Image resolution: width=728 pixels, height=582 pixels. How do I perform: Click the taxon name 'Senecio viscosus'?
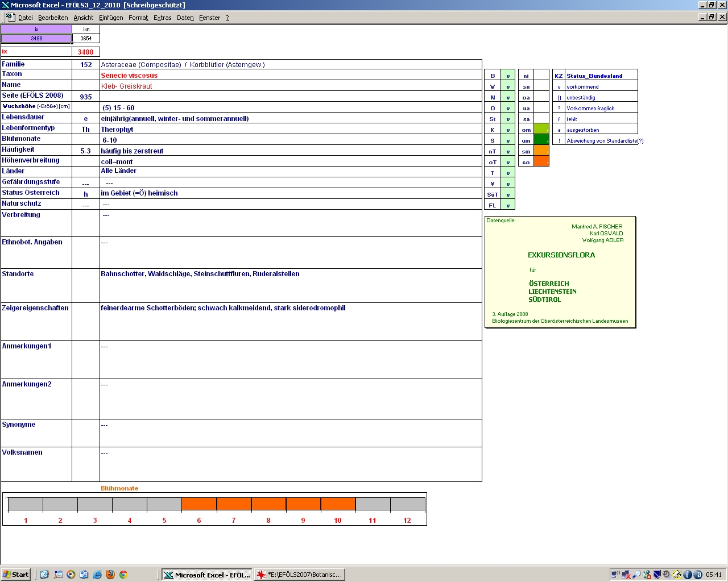pyautogui.click(x=129, y=76)
